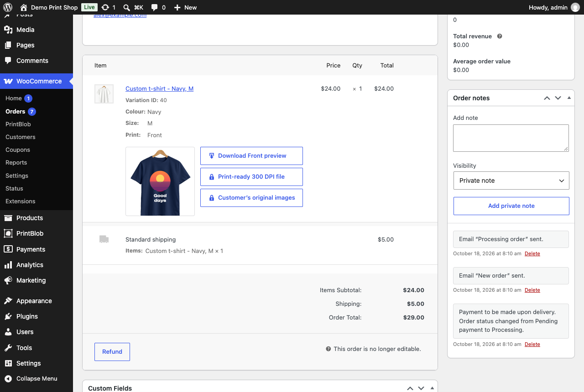Collapse the Order notes panel toggle triangle
Screen dimensions: 584x392
pyautogui.click(x=569, y=98)
